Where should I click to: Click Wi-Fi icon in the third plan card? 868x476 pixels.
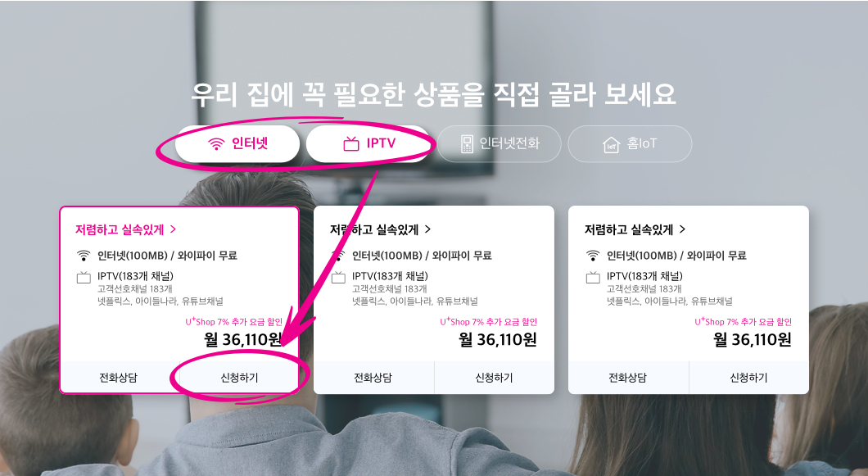point(593,256)
